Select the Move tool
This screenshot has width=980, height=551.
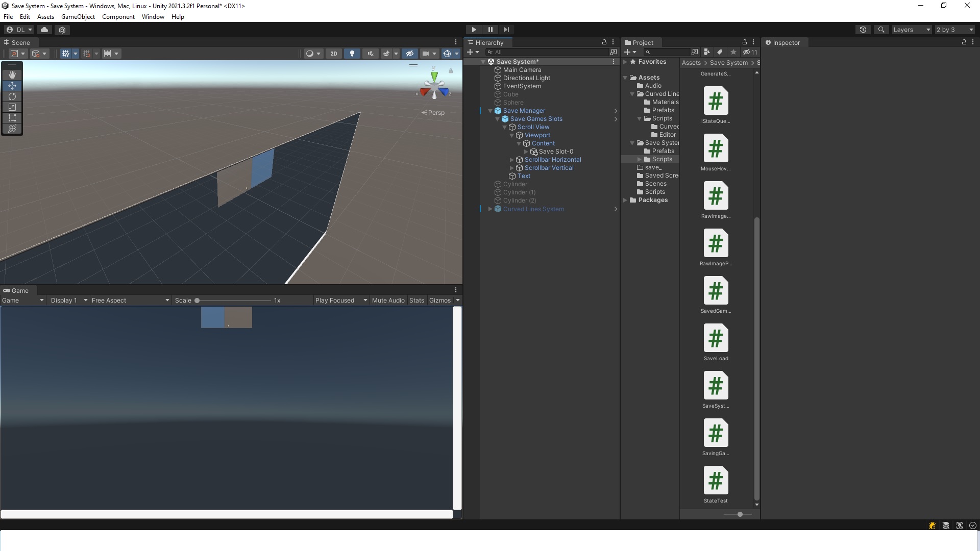click(x=12, y=86)
